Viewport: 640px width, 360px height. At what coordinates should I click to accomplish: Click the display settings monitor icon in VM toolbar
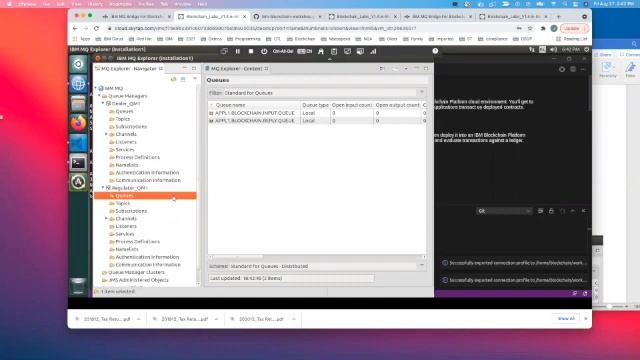(x=360, y=51)
